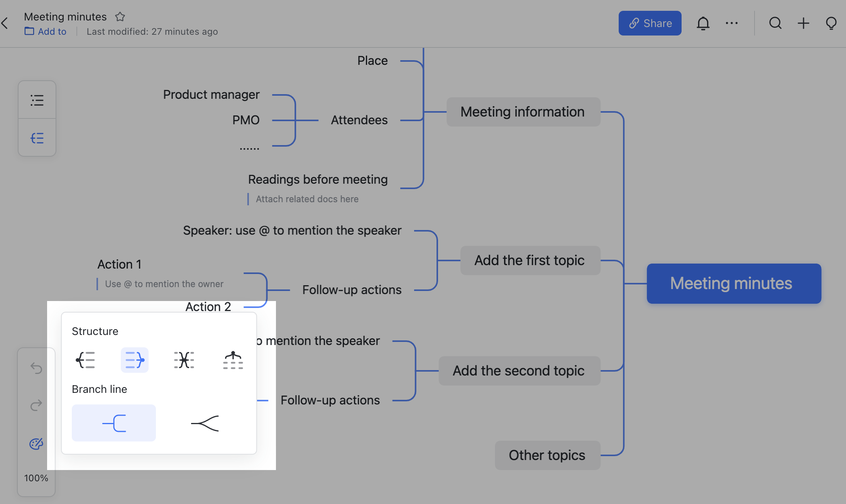This screenshot has width=846, height=504.
Task: Click the back arrow to exit the document
Action: point(5,23)
